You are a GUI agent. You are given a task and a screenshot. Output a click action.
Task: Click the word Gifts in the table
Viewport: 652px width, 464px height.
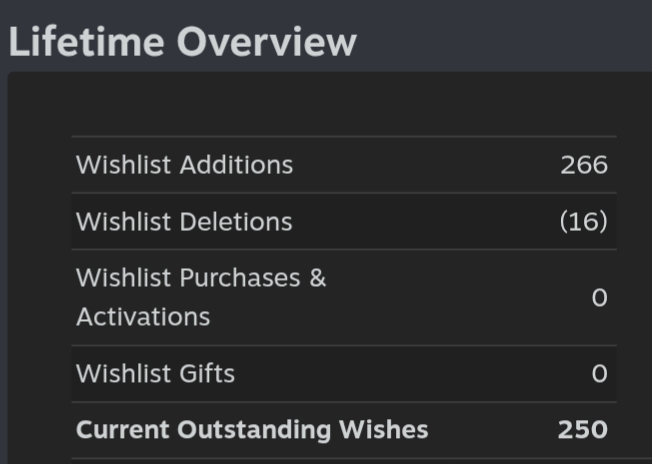207,374
